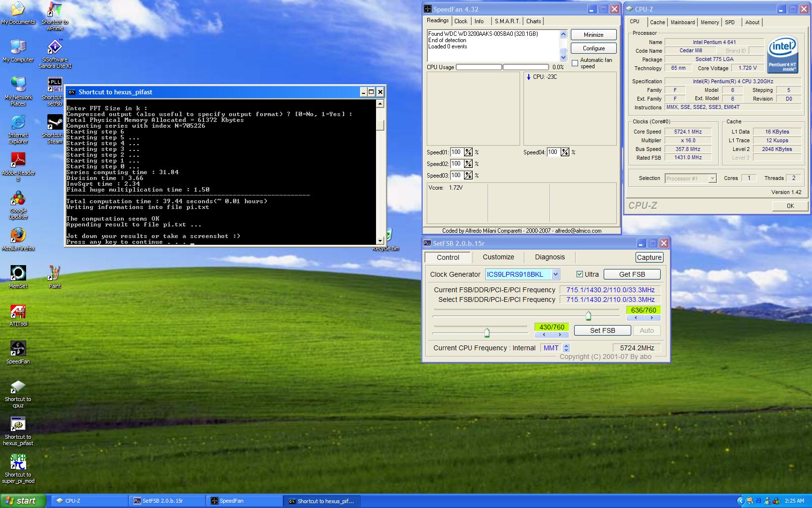Open Shortcut to Steam icon
Image resolution: width=812 pixels, height=508 pixels.
point(55,129)
